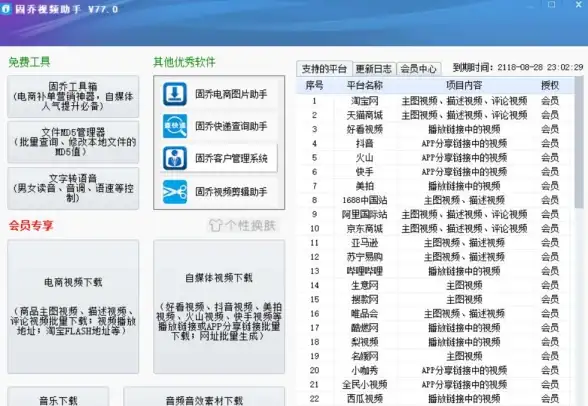The height and width of the screenshot is (406, 588).
Task: Select the 生意网 row
Action: click(435, 285)
